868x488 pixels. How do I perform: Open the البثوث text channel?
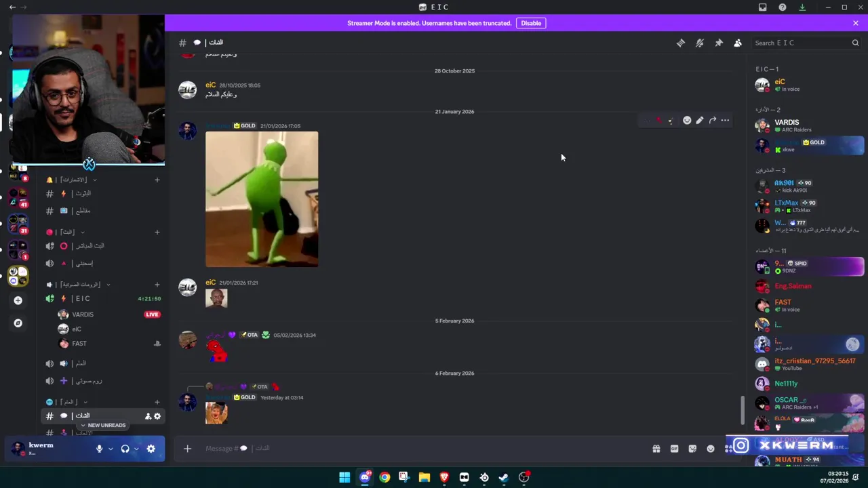click(102, 194)
